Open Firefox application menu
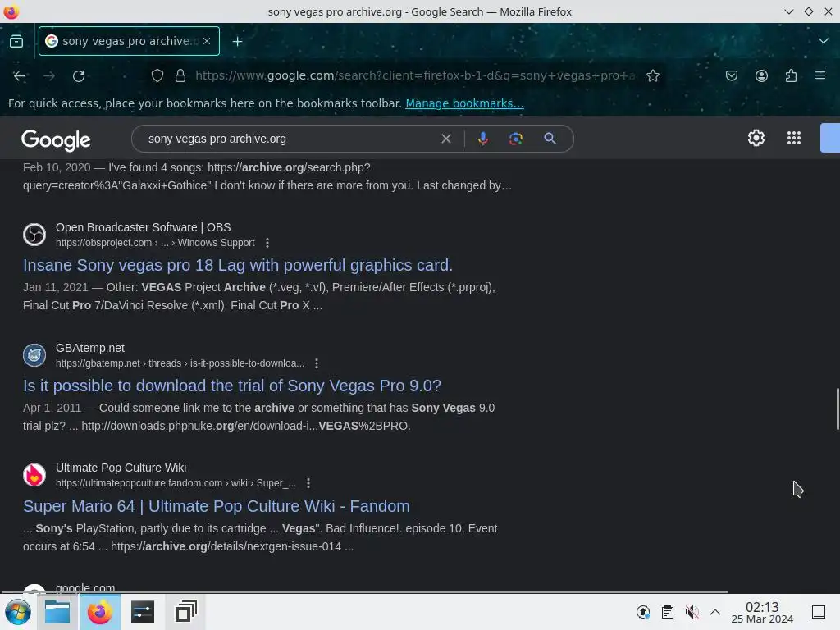The width and height of the screenshot is (840, 630). (820, 75)
